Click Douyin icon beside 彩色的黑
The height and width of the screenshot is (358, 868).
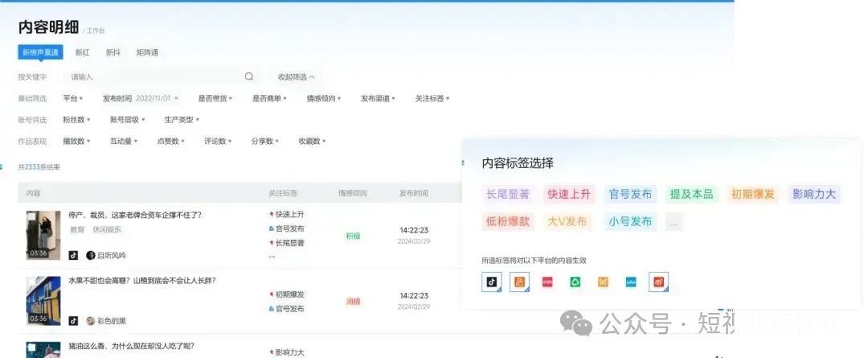click(x=73, y=321)
